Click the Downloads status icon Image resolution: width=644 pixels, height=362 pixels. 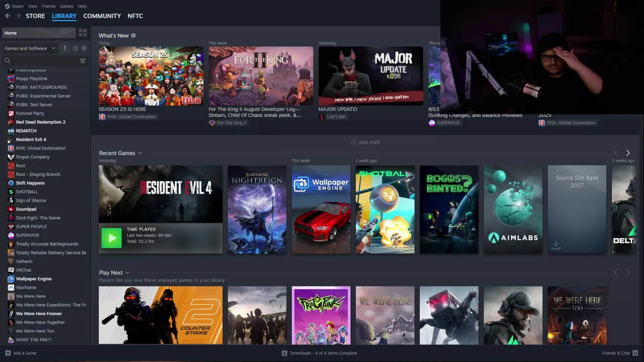(284, 353)
